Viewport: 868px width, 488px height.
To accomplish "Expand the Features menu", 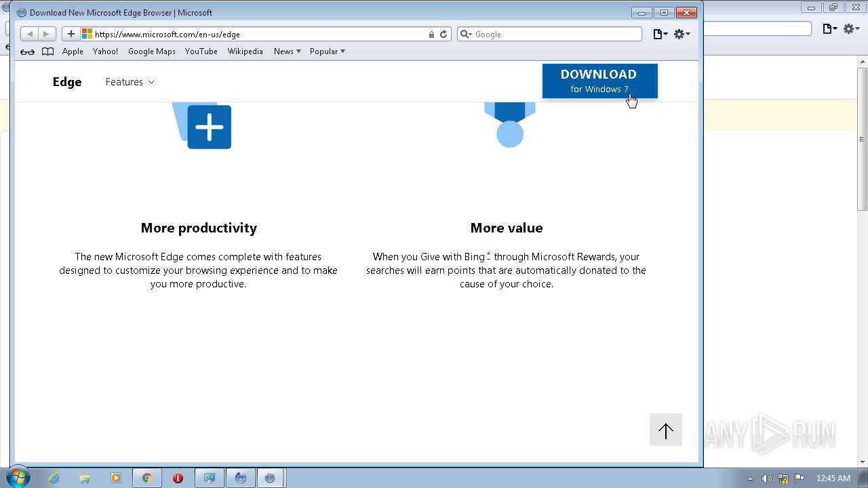I will tap(130, 82).
